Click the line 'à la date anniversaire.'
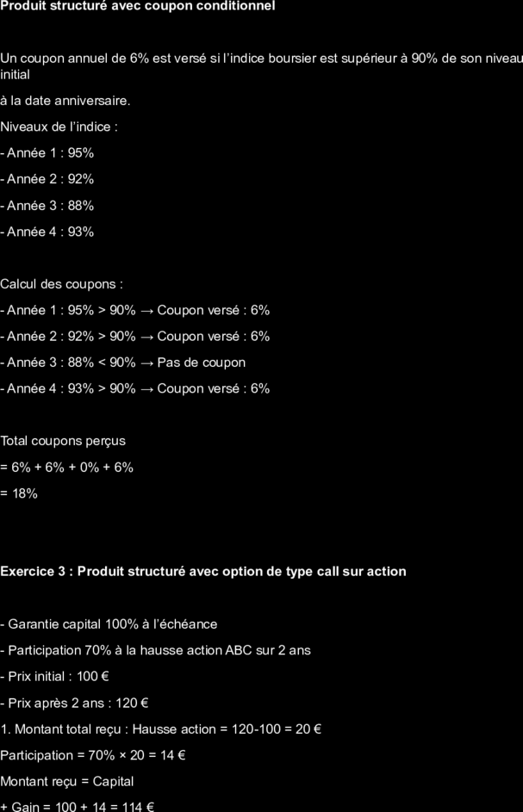The width and height of the screenshot is (523, 812). (x=65, y=101)
